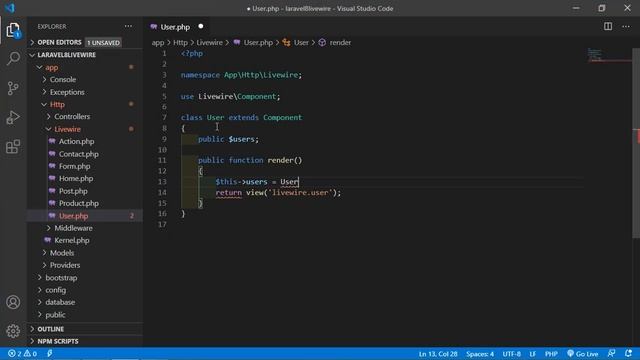This screenshot has width=640, height=360.
Task: Open the Run and Debug view
Action: [x=13, y=118]
